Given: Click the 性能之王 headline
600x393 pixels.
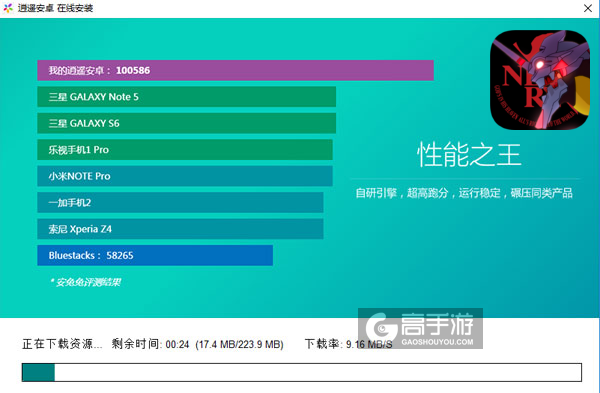Looking at the screenshot, I should coord(469,155).
